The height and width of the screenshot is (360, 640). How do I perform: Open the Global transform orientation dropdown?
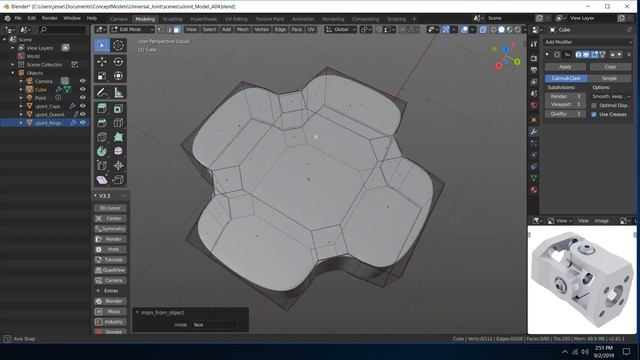[341, 30]
